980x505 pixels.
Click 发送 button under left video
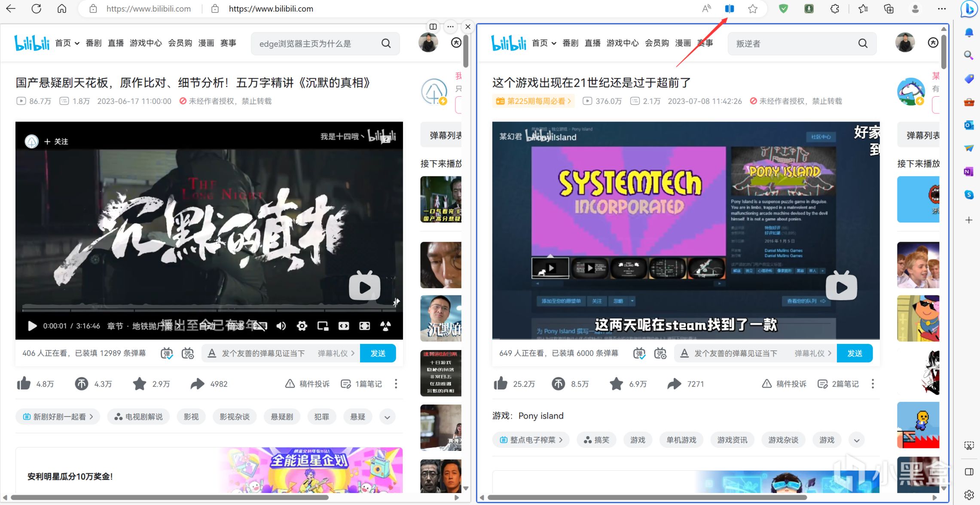(x=378, y=353)
